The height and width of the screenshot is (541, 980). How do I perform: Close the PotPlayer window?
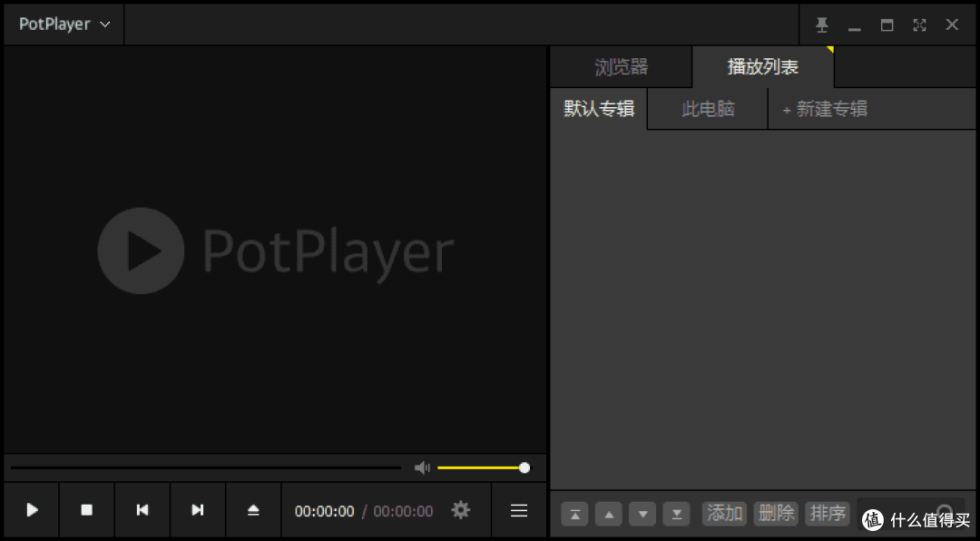point(952,25)
